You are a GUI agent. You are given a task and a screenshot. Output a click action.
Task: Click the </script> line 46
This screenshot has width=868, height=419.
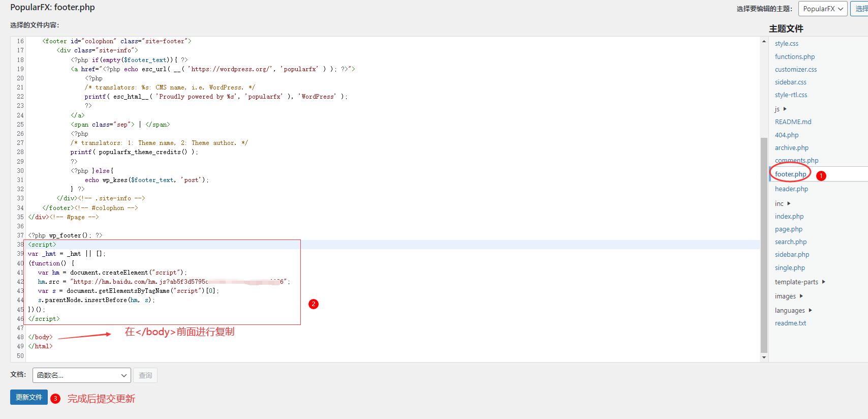[44, 319]
